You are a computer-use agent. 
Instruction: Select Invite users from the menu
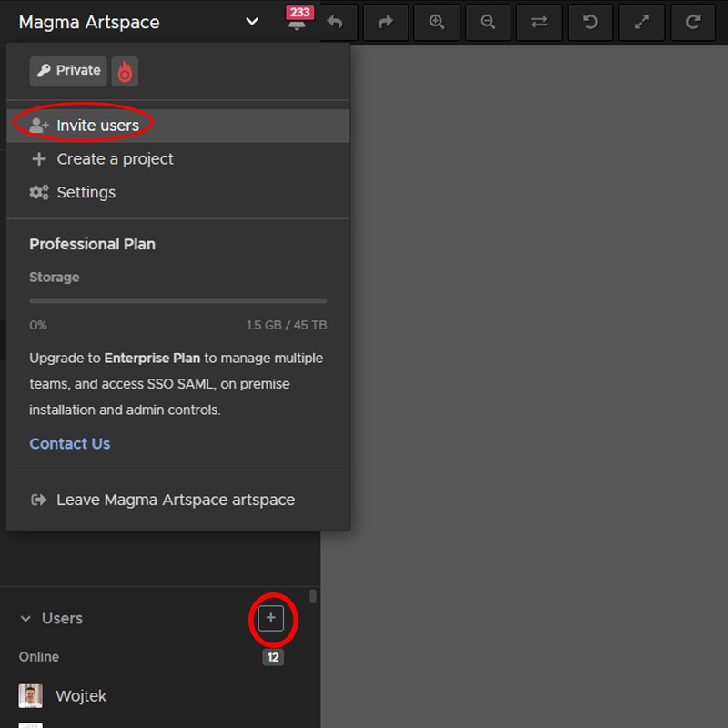coord(97,126)
